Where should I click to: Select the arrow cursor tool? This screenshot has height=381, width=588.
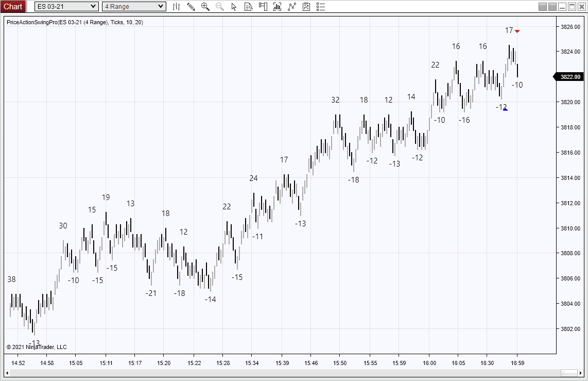point(234,6)
